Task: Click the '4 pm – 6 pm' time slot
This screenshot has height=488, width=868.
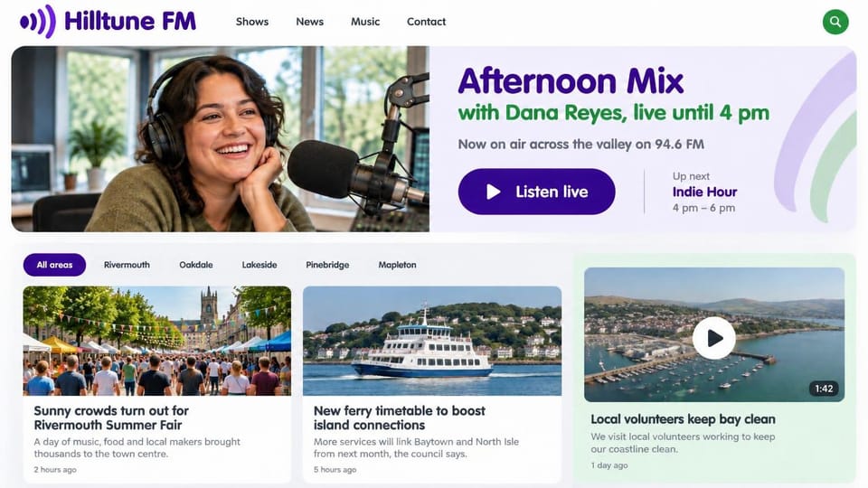Action: (703, 208)
